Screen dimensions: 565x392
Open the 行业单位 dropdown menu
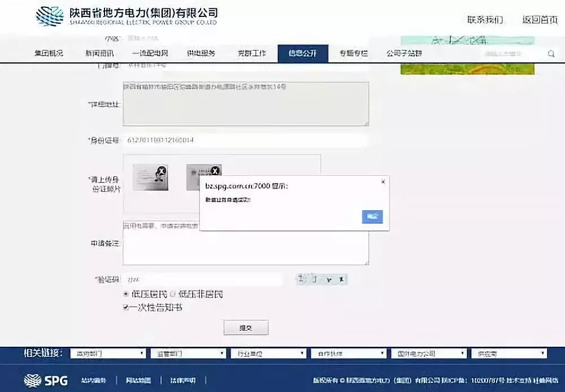click(x=268, y=353)
